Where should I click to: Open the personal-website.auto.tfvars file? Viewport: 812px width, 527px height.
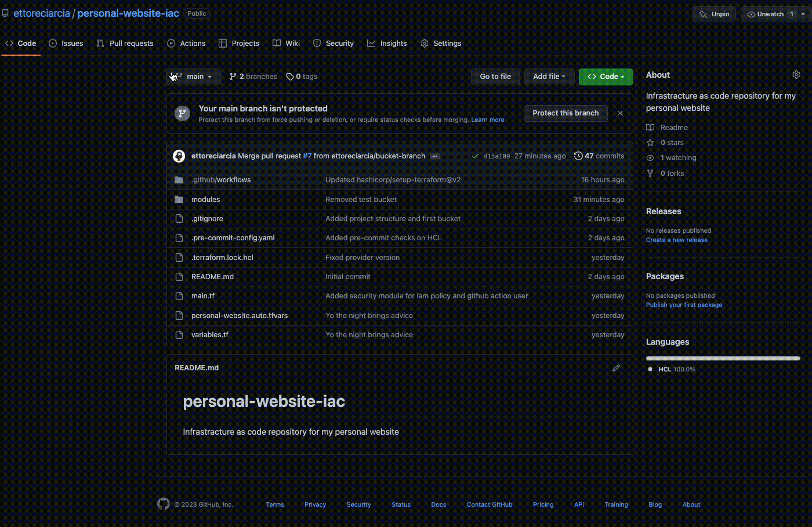(x=240, y=316)
